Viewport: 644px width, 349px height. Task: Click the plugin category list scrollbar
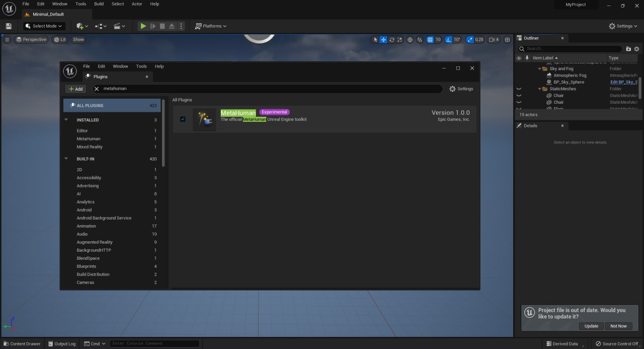coord(164,132)
